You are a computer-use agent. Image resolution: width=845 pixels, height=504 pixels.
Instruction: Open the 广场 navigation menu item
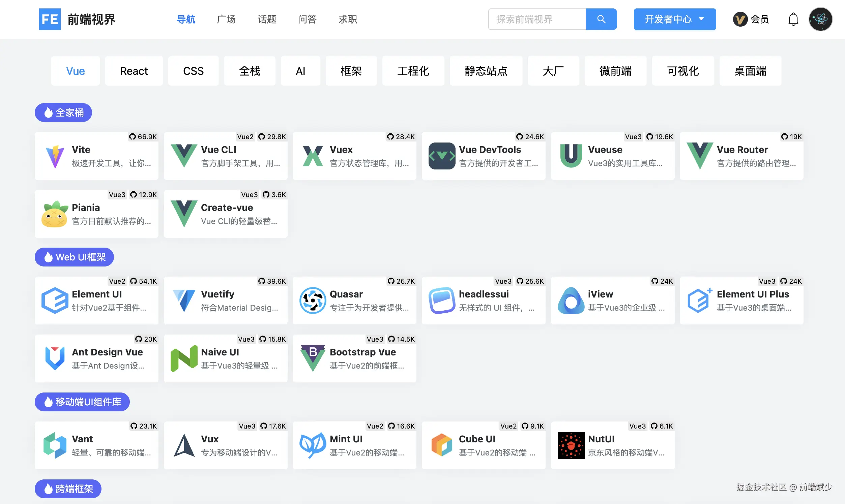[226, 19]
